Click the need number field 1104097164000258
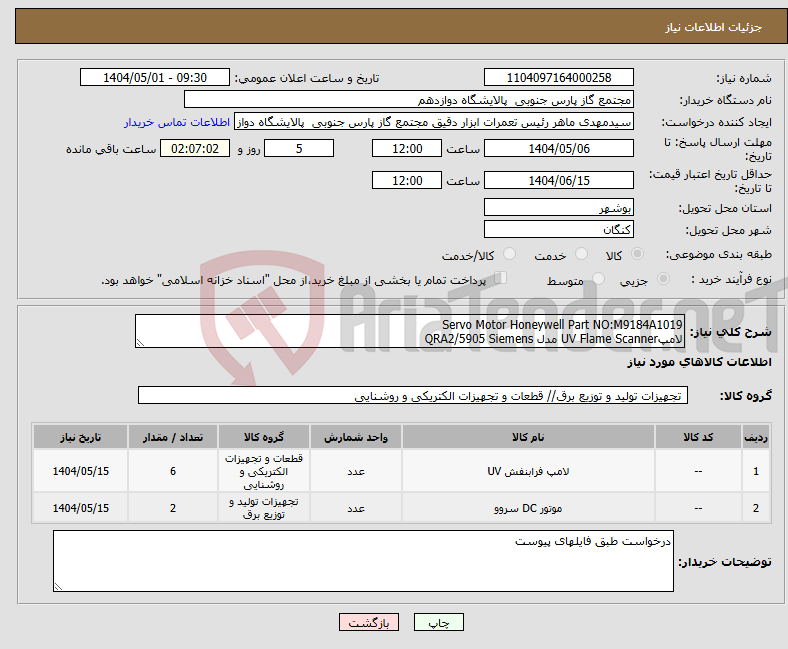This screenshot has width=788, height=649. coord(558,77)
